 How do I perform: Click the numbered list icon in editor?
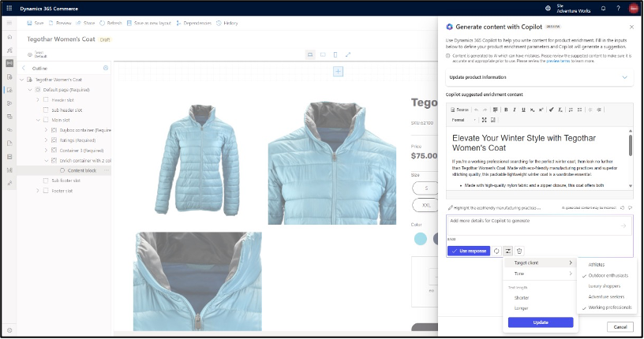tap(571, 110)
